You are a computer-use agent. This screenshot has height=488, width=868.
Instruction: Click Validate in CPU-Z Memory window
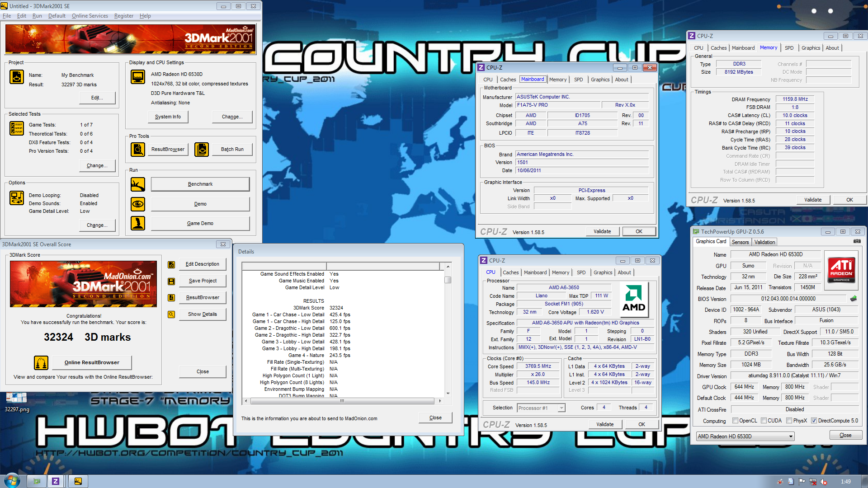pos(813,200)
